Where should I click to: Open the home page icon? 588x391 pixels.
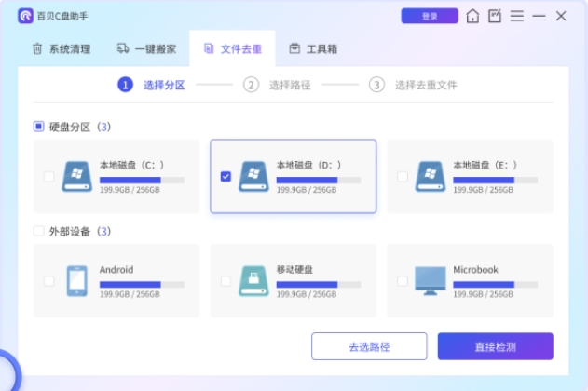[x=472, y=16]
